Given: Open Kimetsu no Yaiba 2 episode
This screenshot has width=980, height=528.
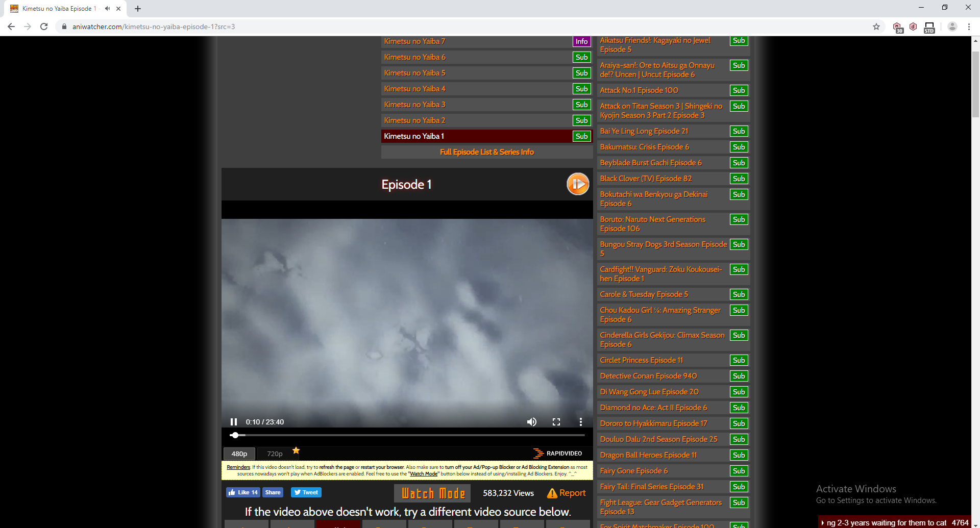Looking at the screenshot, I should pyautogui.click(x=414, y=120).
